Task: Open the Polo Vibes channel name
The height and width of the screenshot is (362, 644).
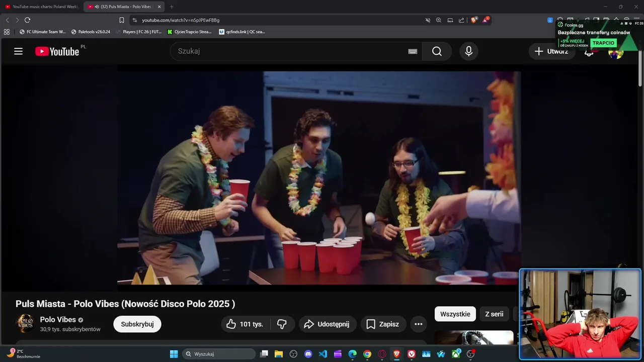Action: click(58, 320)
